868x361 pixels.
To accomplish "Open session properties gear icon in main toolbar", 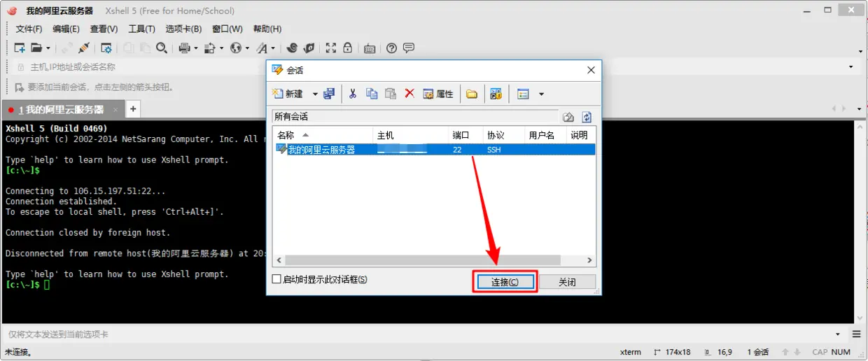I will click(x=106, y=48).
